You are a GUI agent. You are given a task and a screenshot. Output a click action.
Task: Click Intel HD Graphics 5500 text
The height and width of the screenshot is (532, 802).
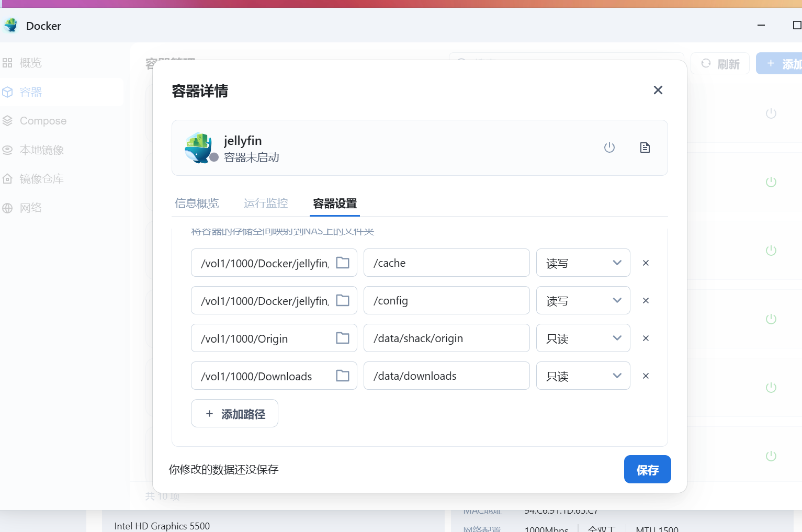(x=162, y=526)
